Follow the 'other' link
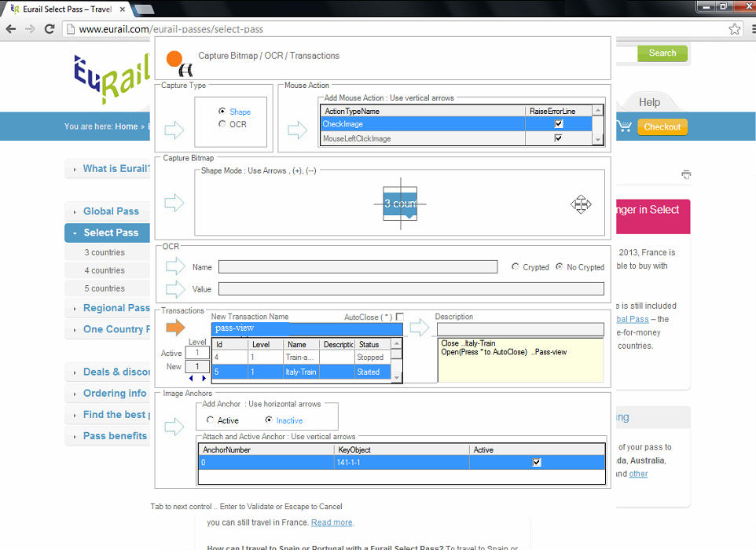Viewport: 756px width, 550px height. click(x=638, y=474)
